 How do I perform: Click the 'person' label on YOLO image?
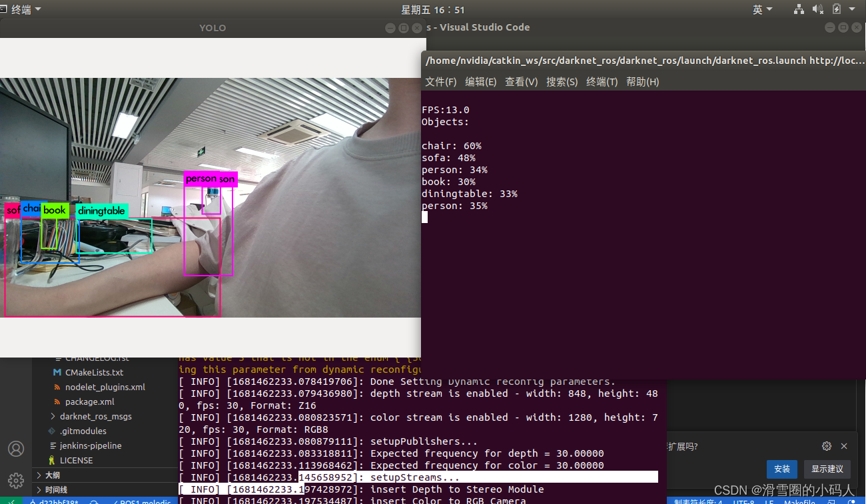tap(201, 178)
